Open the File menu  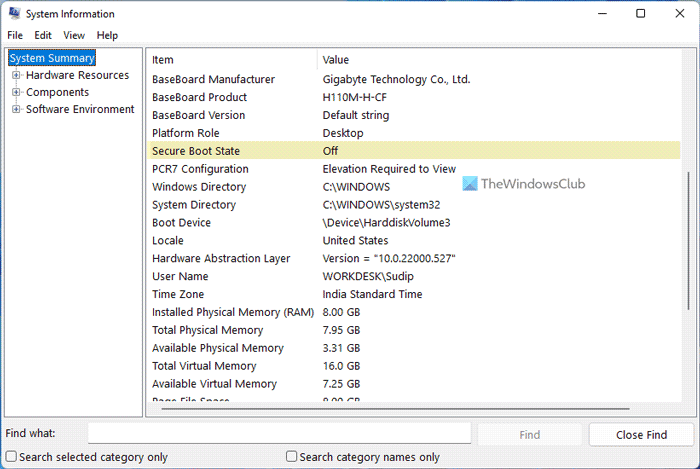(16, 35)
